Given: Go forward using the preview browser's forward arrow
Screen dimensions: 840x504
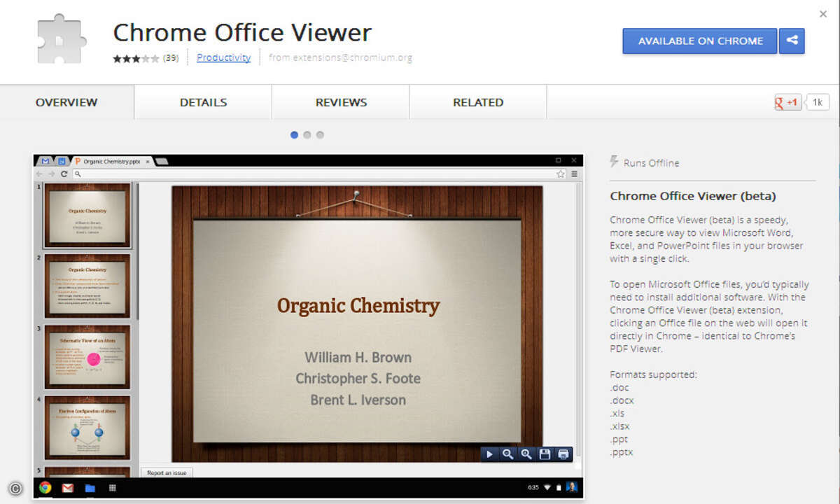Looking at the screenshot, I should pos(52,174).
